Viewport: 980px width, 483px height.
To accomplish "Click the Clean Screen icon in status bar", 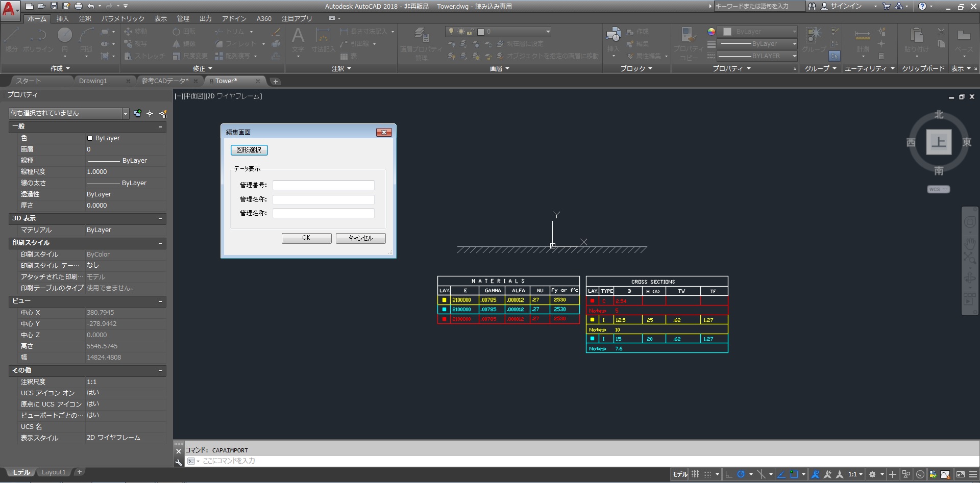I will [961, 474].
